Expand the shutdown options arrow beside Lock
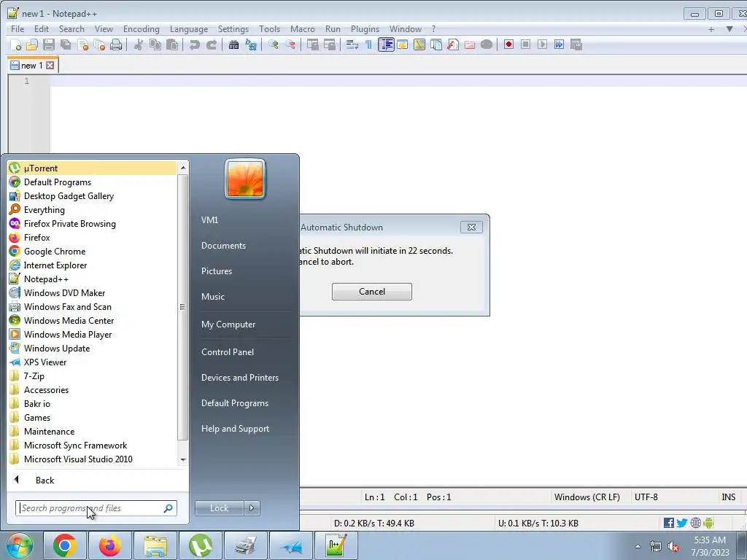747x560 pixels. [x=252, y=508]
